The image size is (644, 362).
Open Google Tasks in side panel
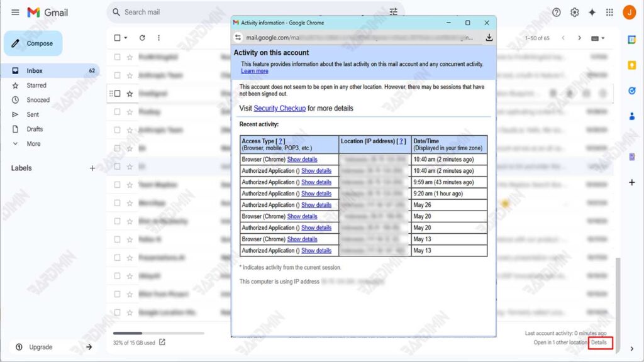tap(631, 90)
